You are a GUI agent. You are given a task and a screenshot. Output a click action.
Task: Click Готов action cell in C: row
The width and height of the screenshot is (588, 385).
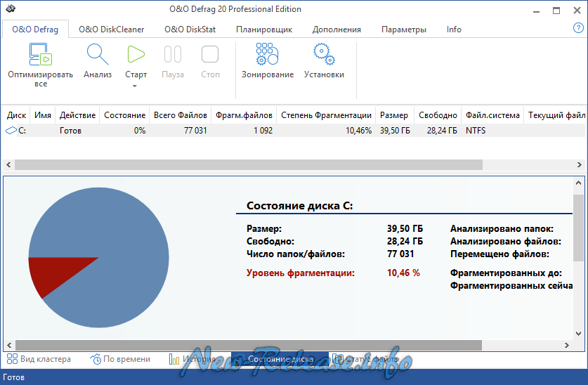[x=70, y=131]
